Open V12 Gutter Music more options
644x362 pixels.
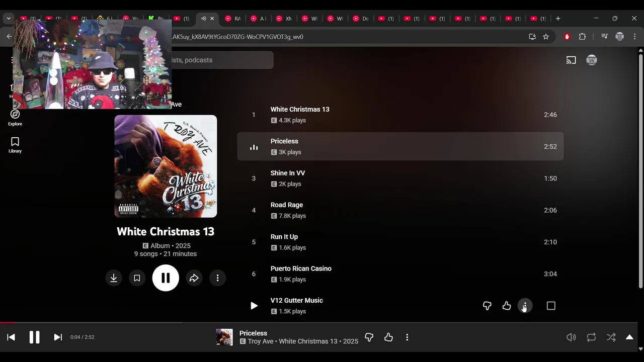click(x=525, y=306)
